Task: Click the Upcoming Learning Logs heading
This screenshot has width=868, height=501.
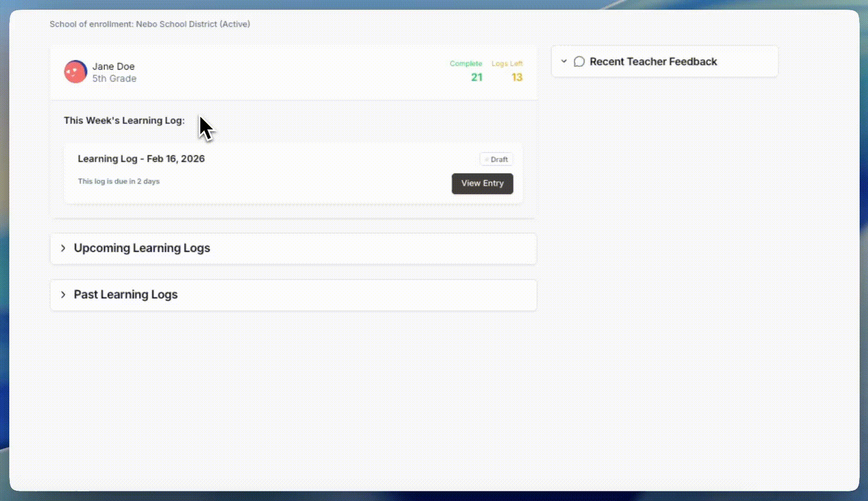Action: tap(142, 248)
